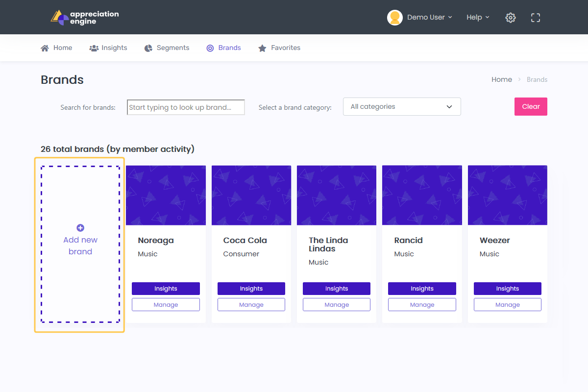Viewport: 588px width, 392px height.
Task: Click The Linda Lindas brand name
Action: point(328,245)
